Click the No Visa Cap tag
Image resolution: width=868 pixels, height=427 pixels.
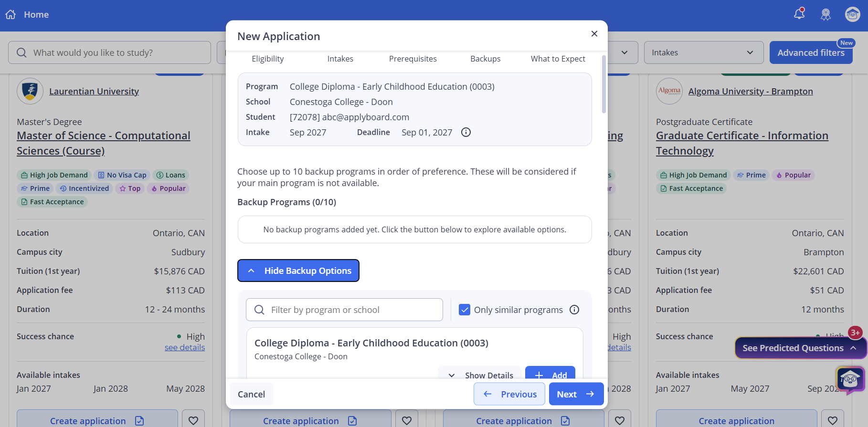click(x=122, y=175)
